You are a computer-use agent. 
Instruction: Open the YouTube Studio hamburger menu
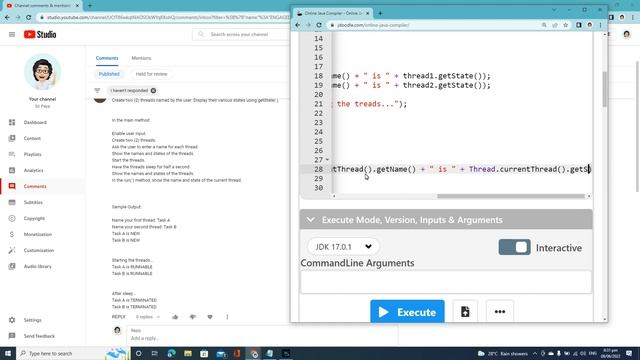pos(12,35)
